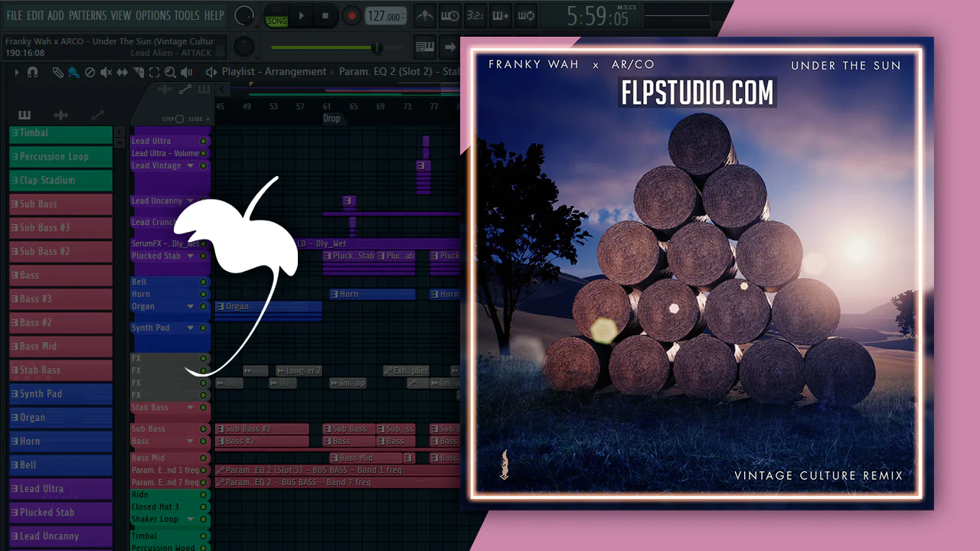Open the PATTERNS menu

pyautogui.click(x=88, y=15)
